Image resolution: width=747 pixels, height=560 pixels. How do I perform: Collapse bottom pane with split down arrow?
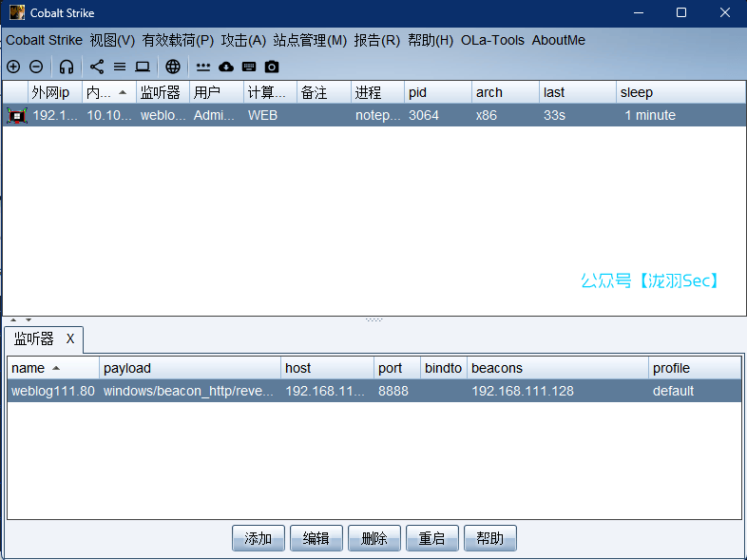(x=29, y=319)
